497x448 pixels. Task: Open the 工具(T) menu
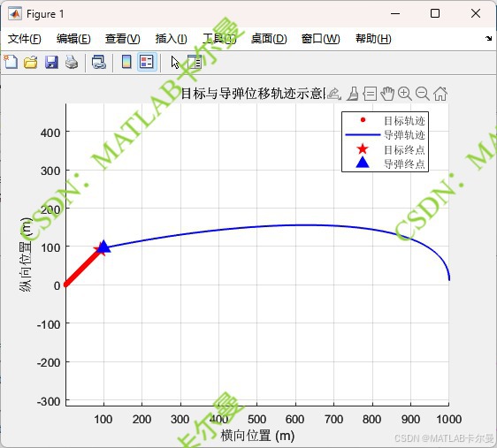tap(219, 39)
